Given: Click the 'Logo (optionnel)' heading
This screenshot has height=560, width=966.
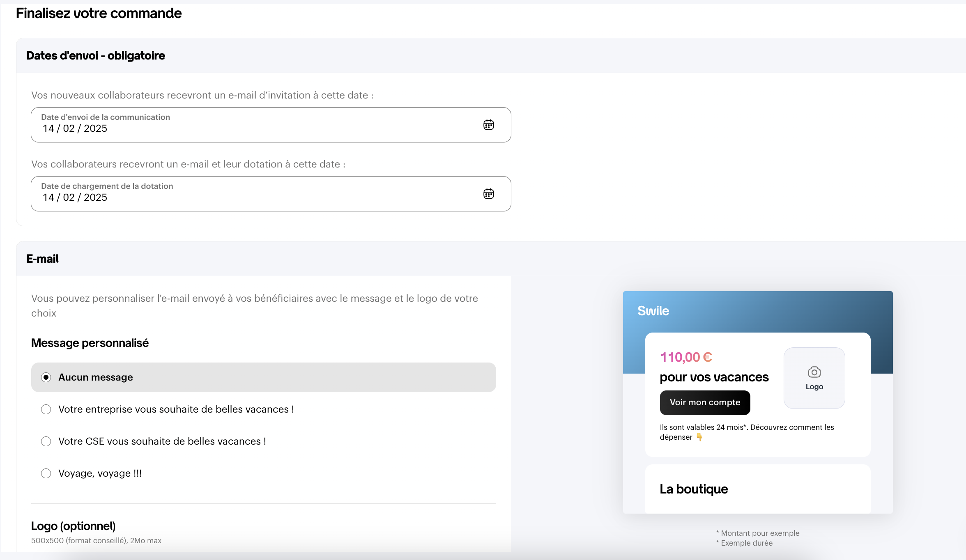Looking at the screenshot, I should click(73, 526).
